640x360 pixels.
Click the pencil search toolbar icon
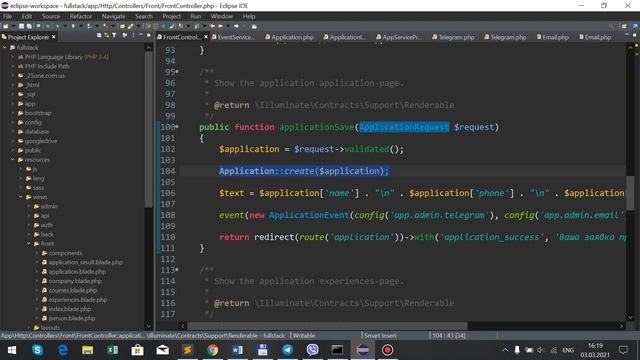131,26
